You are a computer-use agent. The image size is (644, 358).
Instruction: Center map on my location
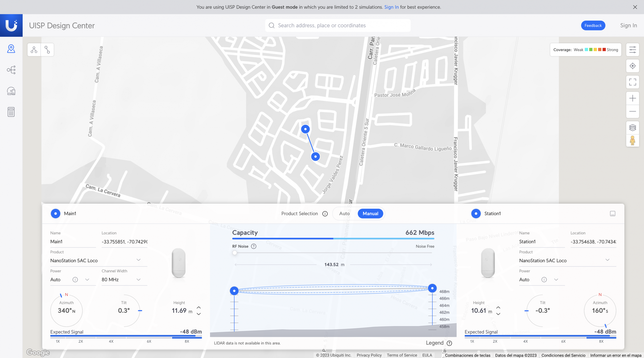tap(632, 66)
